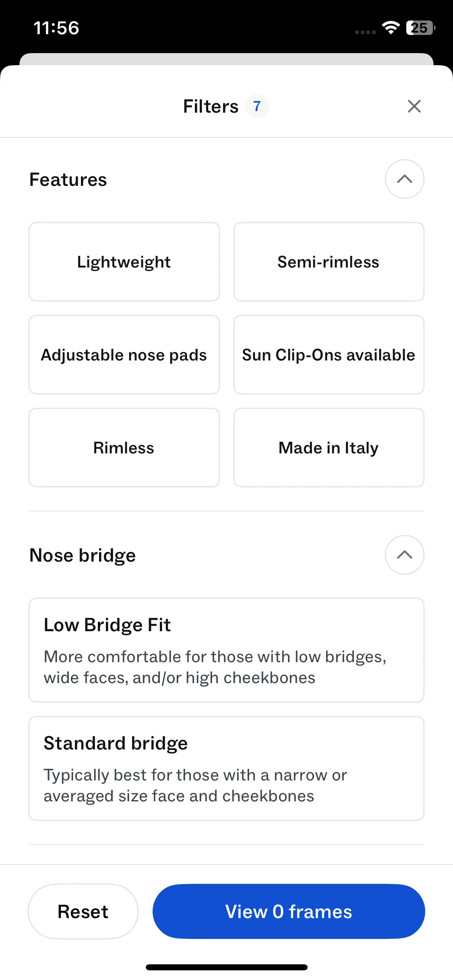Image resolution: width=453 pixels, height=980 pixels.
Task: Select Adjustable nose pads filter
Action: (x=124, y=355)
